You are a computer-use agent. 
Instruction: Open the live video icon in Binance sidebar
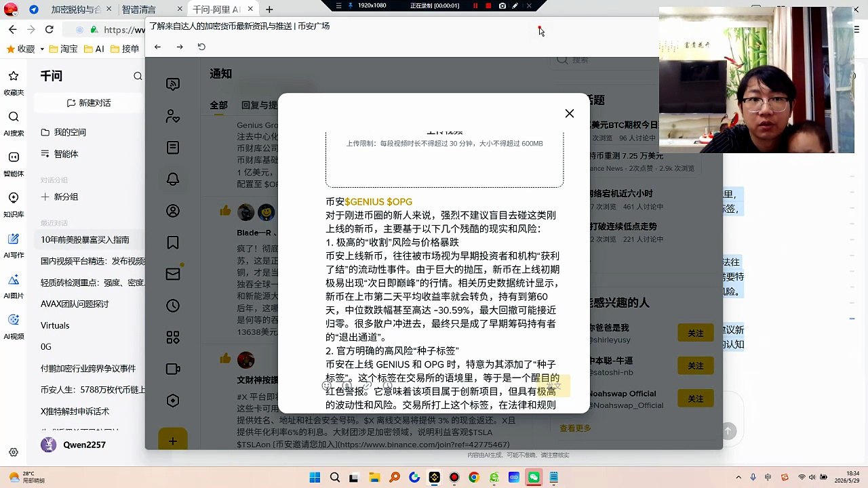(173, 369)
